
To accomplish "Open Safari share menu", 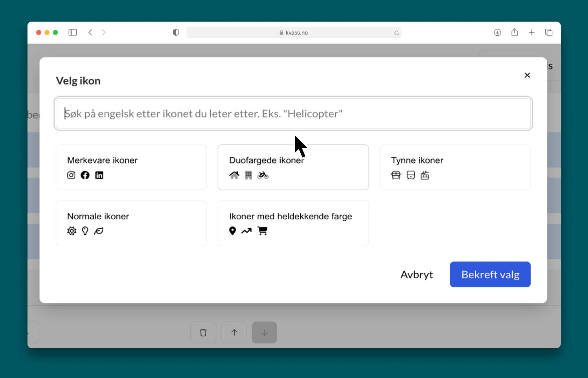I will 514,33.
